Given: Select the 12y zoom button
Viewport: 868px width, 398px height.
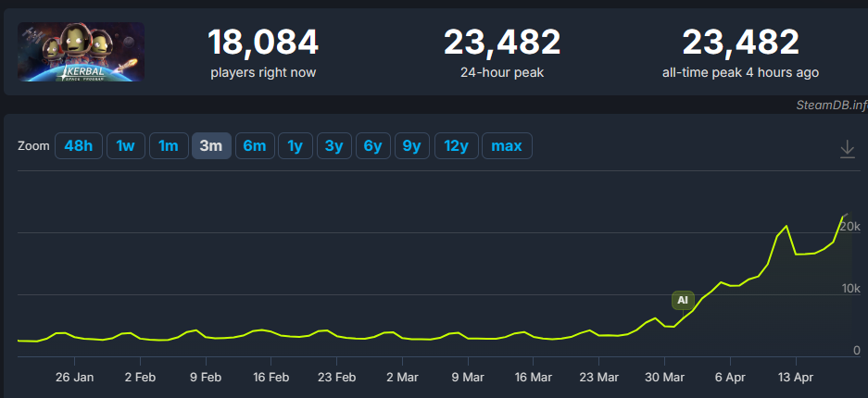Looking at the screenshot, I should coord(457,146).
